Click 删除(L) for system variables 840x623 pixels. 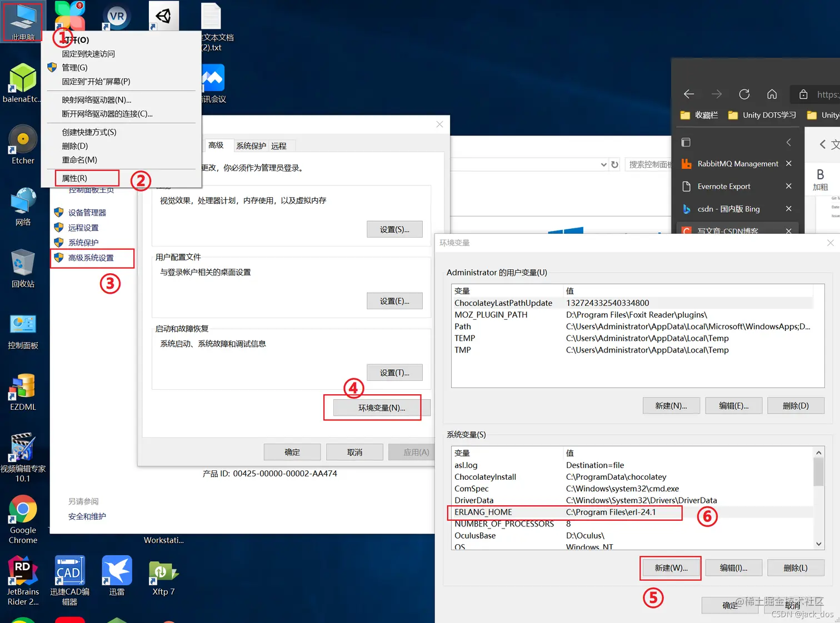[x=796, y=568]
